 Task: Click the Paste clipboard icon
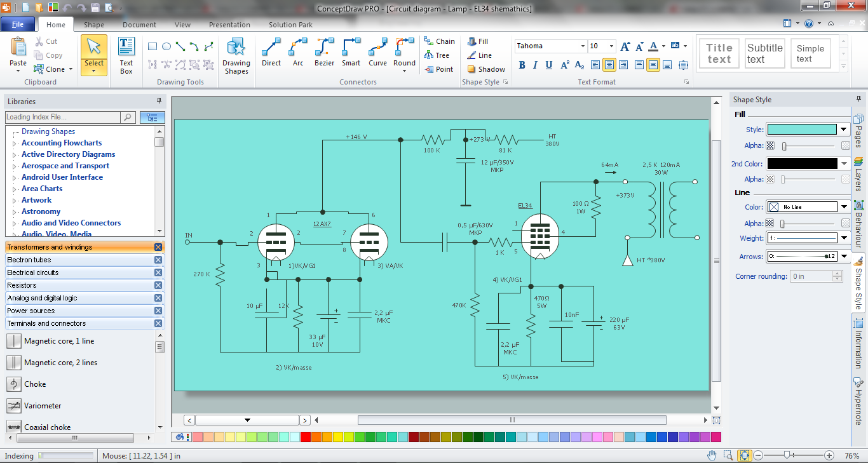[x=18, y=52]
